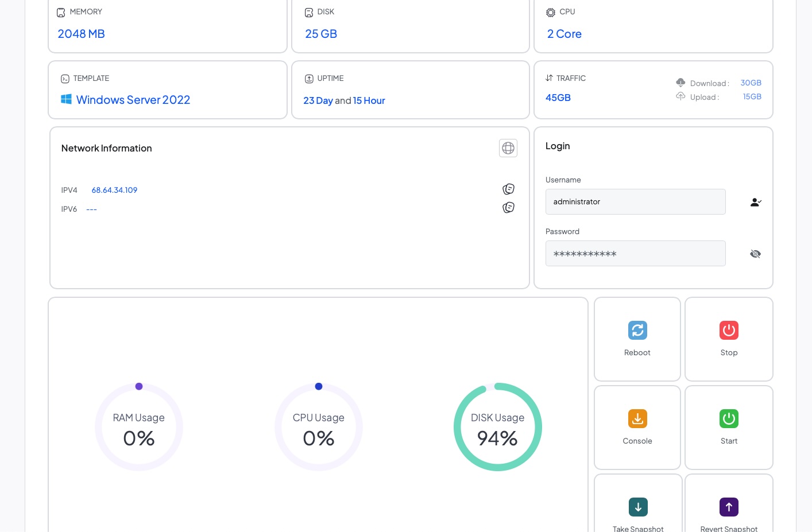
Task: Open the orange Console icon
Action: click(637, 418)
